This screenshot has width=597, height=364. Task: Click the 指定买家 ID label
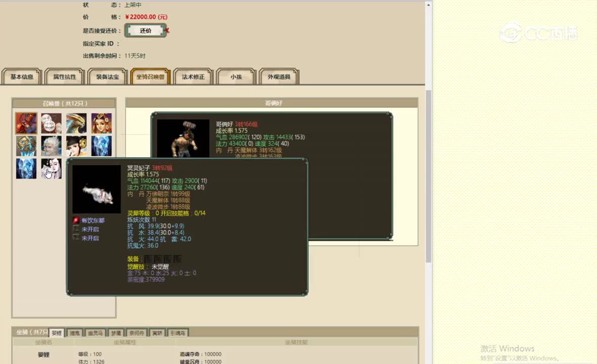101,44
